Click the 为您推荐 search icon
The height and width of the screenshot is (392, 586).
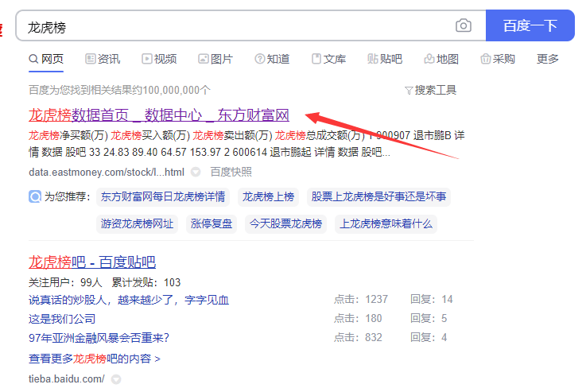[x=35, y=196]
